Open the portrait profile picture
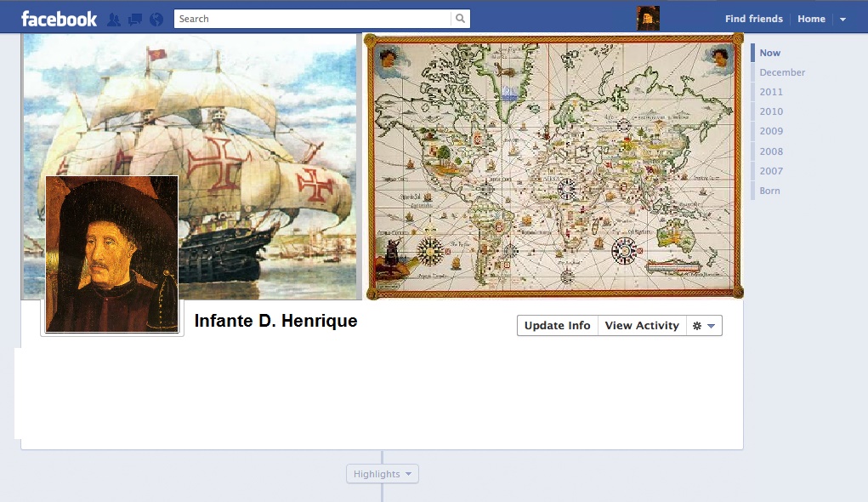 click(111, 254)
